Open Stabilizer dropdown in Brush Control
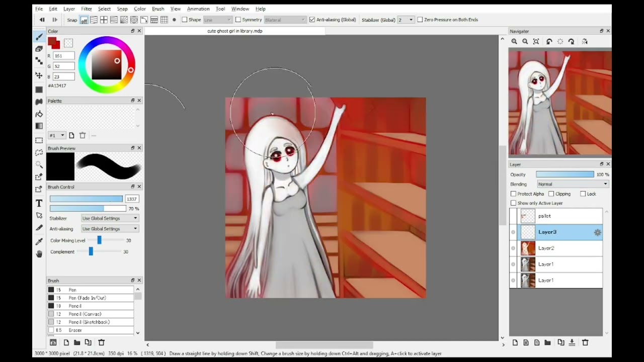This screenshot has width=644, height=362. 110,218
